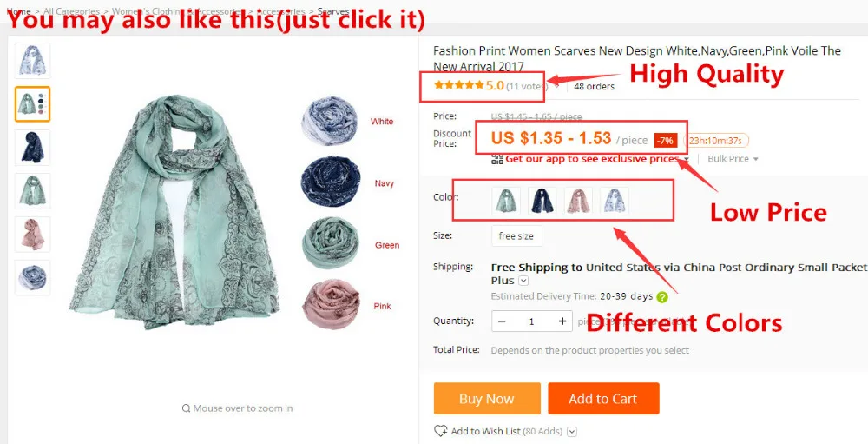Choose the pink scarf color swatch
This screenshot has width=868, height=444.
[x=578, y=201]
